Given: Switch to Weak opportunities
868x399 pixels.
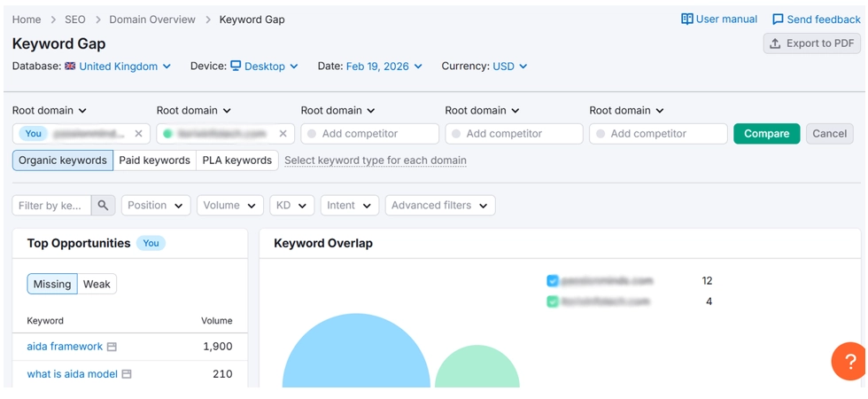Looking at the screenshot, I should point(97,285).
